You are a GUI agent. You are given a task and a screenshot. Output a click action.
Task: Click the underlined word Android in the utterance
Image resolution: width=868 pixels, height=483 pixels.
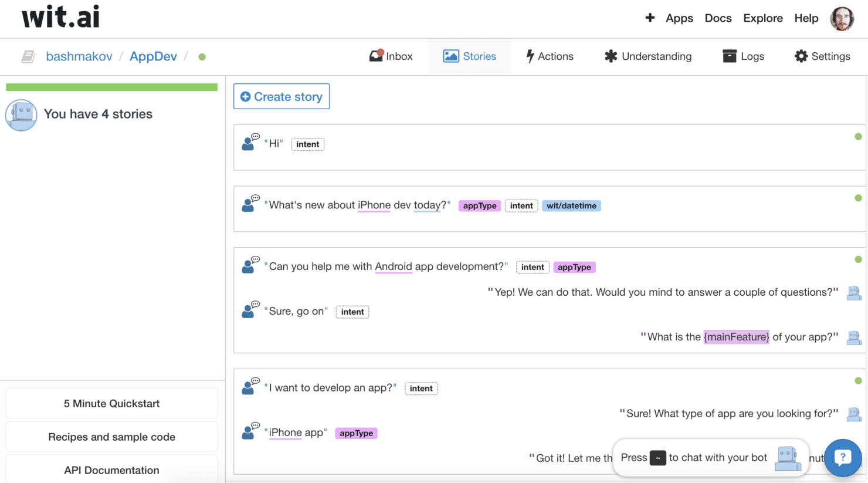pos(394,266)
